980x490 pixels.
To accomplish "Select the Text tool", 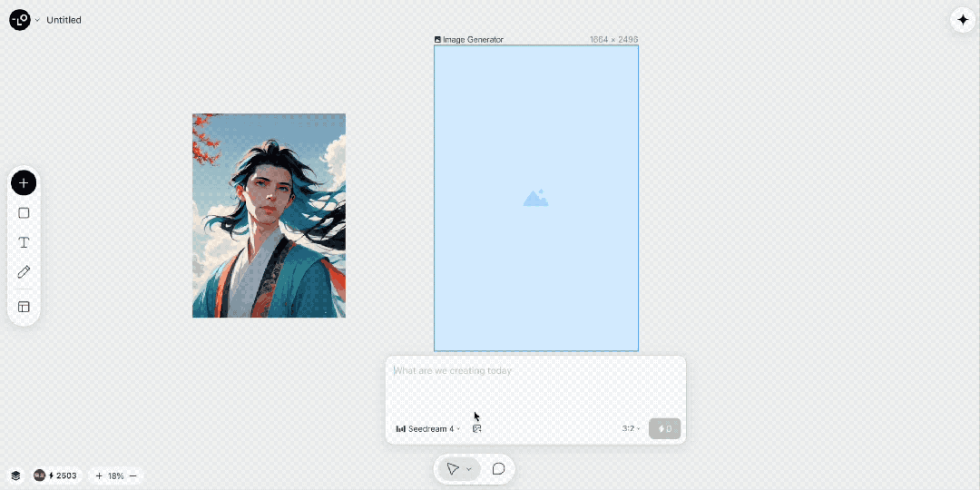I will point(24,242).
